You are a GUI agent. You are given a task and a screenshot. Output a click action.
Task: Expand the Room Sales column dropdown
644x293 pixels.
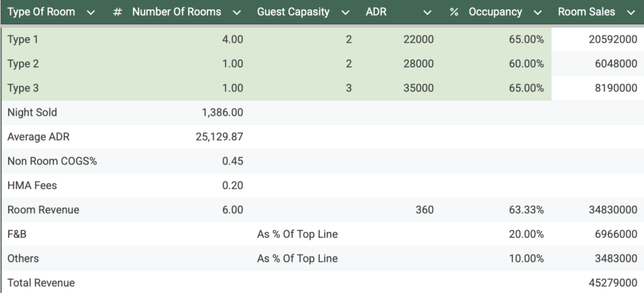coord(630,13)
